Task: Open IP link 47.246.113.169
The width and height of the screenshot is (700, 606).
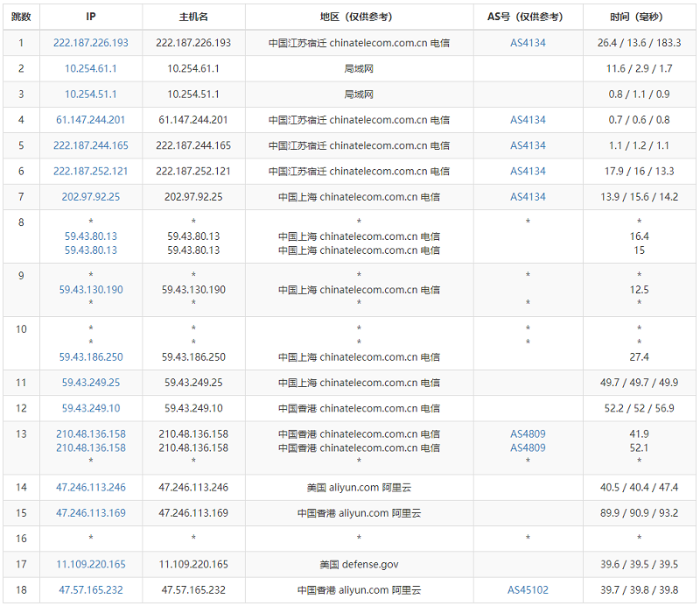Action: (x=91, y=513)
